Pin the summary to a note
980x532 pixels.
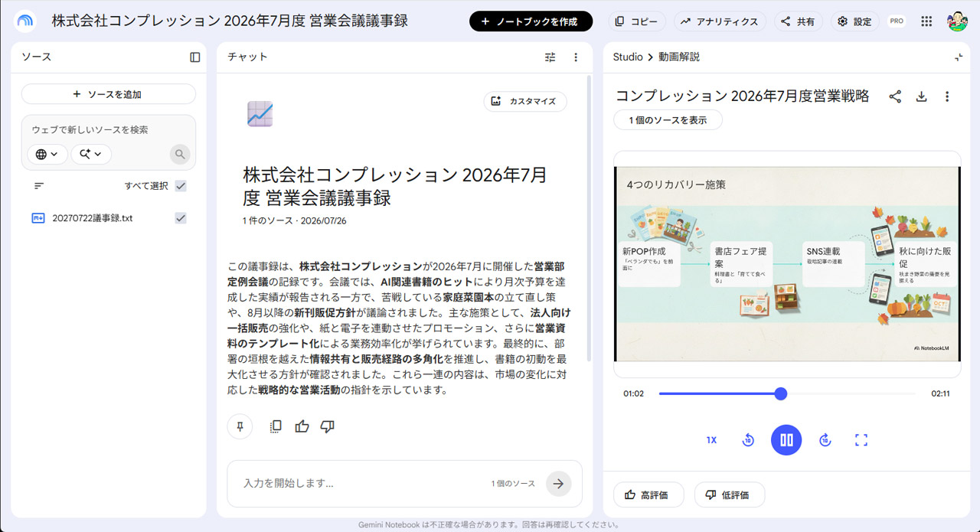pyautogui.click(x=240, y=427)
